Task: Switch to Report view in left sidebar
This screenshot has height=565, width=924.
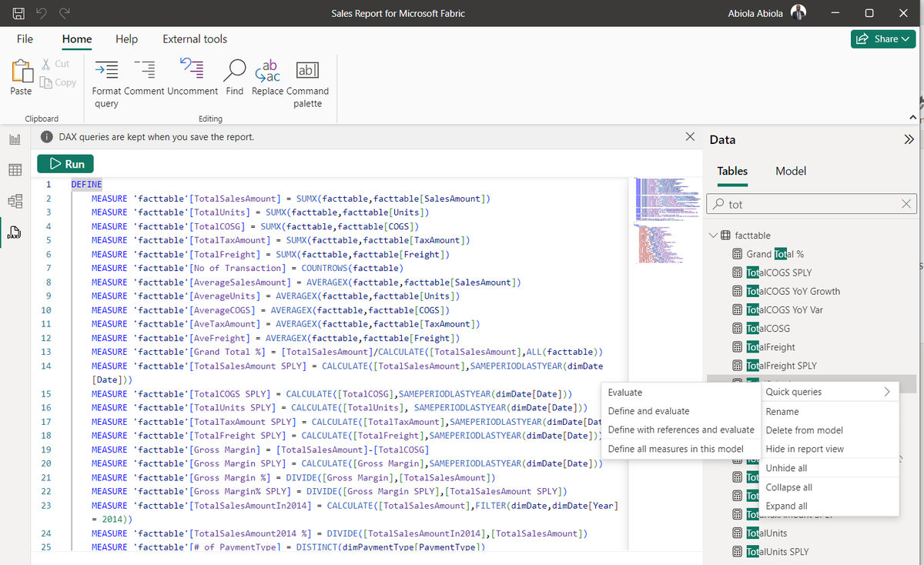Action: coord(14,140)
